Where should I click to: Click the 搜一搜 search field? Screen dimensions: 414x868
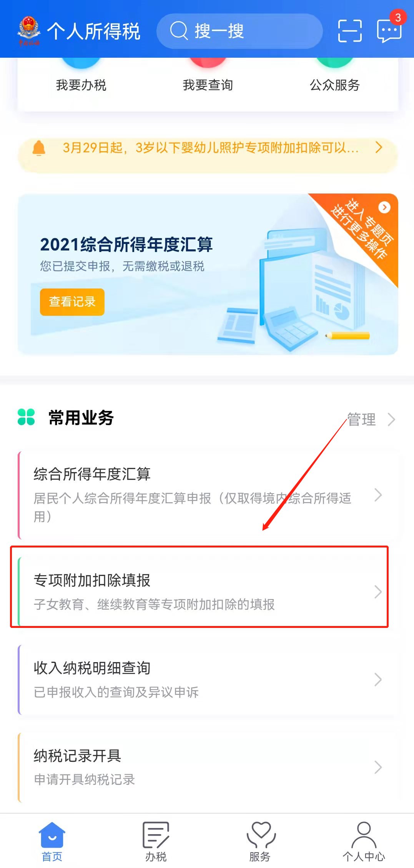pos(239,31)
